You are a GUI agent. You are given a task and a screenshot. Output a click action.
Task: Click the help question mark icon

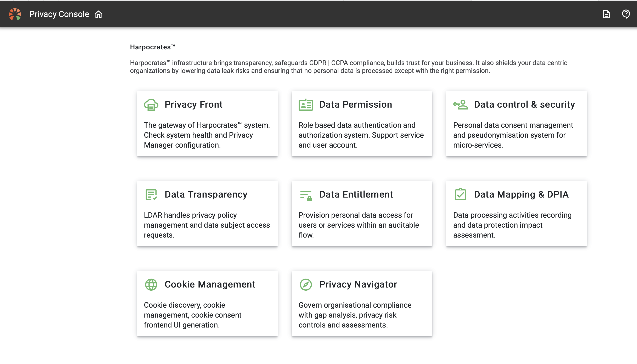pos(626,14)
